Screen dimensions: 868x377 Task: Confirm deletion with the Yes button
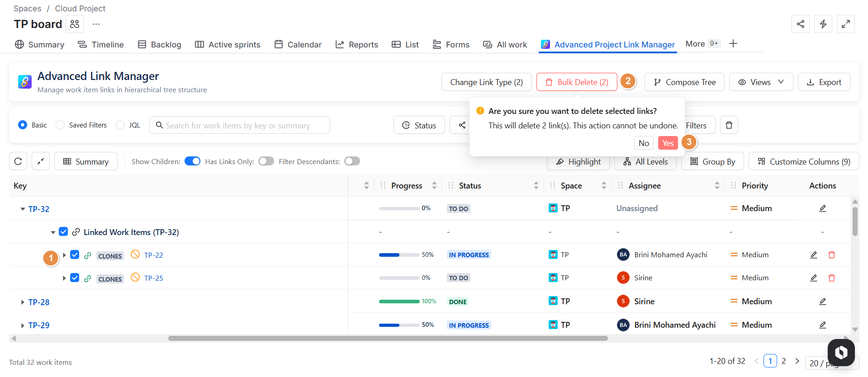668,143
